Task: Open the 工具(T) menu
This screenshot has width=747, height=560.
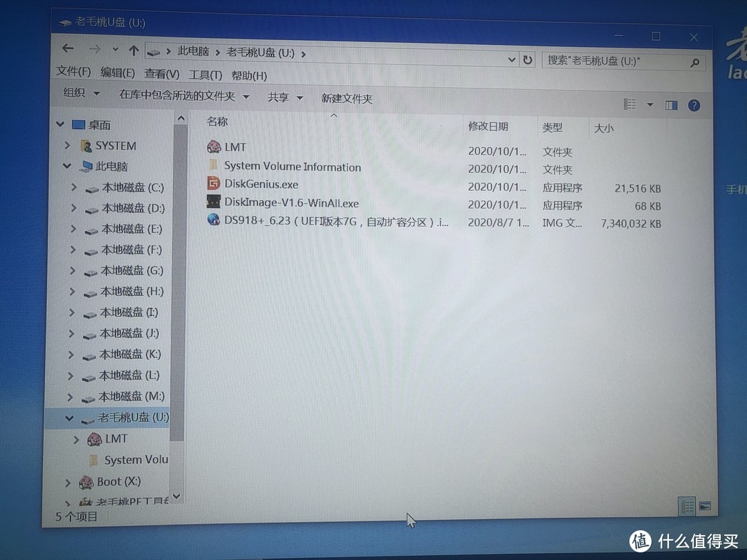Action: (205, 75)
